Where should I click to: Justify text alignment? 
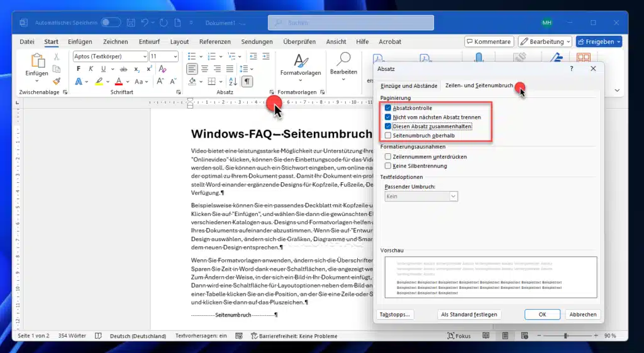pos(230,69)
